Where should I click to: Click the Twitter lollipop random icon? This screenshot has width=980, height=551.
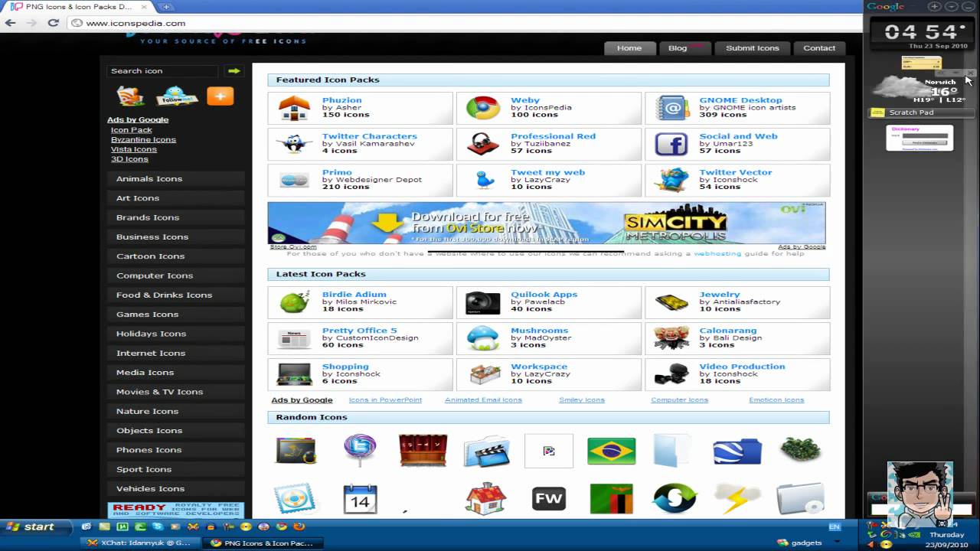pos(360,451)
